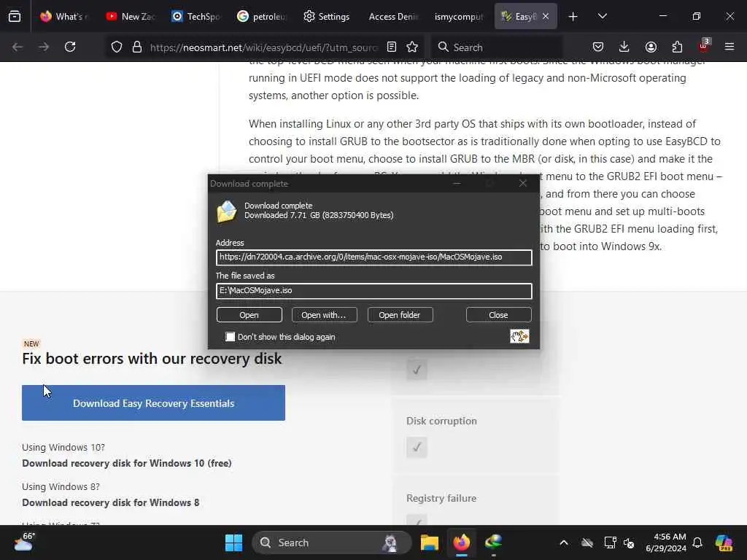The width and height of the screenshot is (747, 560).
Task: Save page to Pocket
Action: pyautogui.click(x=598, y=47)
